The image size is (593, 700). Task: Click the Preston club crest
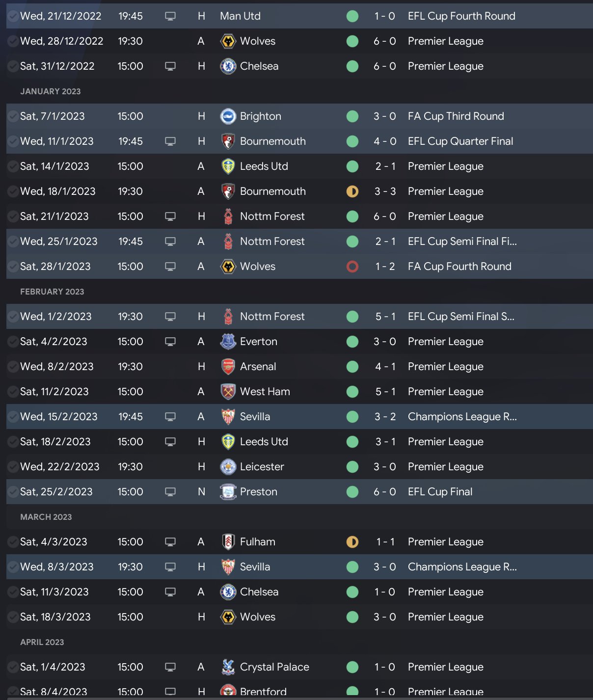click(228, 492)
